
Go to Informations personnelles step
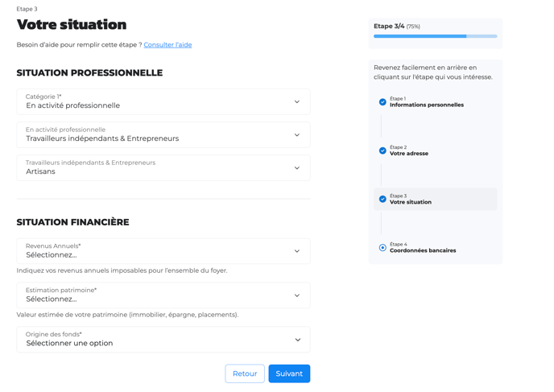(426, 105)
